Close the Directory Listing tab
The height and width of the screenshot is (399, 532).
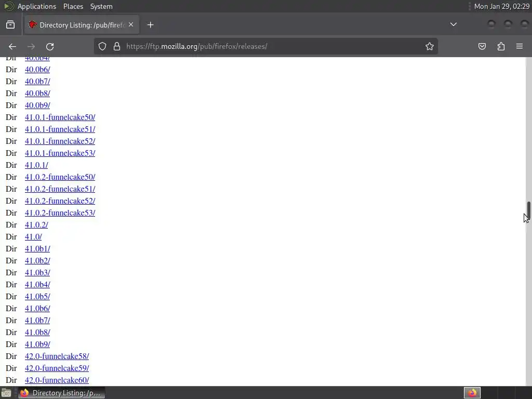point(131,25)
